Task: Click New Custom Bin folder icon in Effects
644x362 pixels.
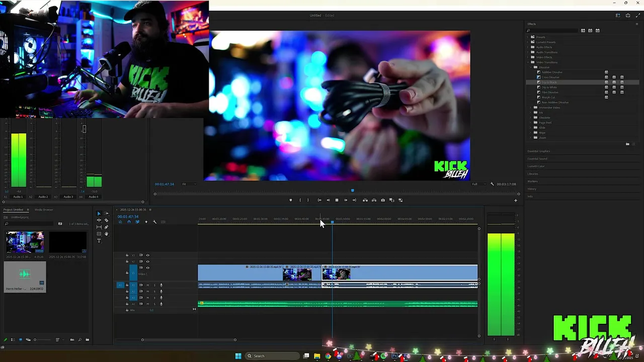Action: tap(627, 144)
